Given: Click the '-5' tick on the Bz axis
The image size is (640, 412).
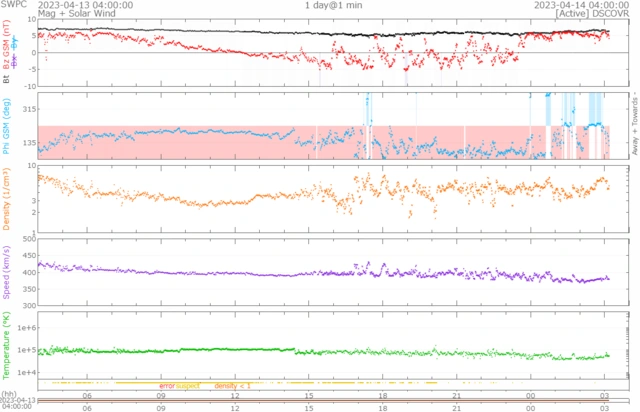Looking at the screenshot, I should [x=33, y=69].
